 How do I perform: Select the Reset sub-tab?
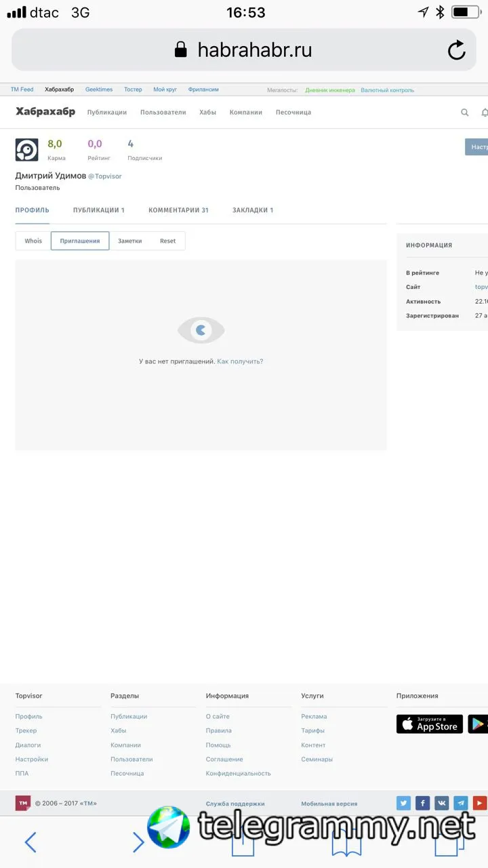[167, 241]
